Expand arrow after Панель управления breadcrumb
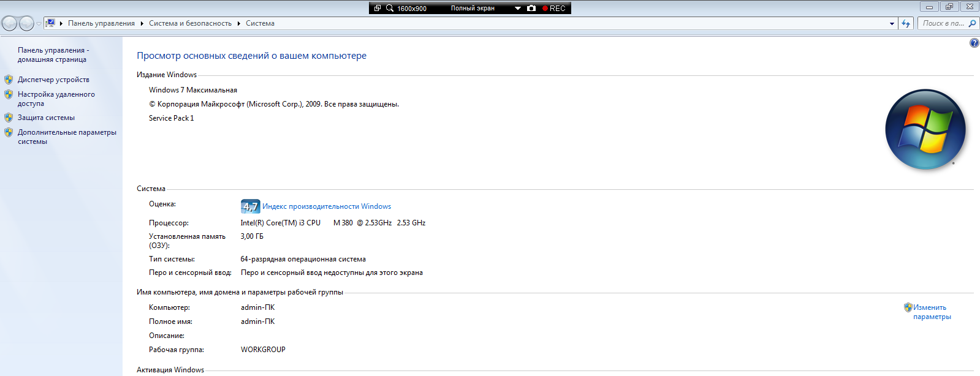The image size is (980, 376). [142, 23]
